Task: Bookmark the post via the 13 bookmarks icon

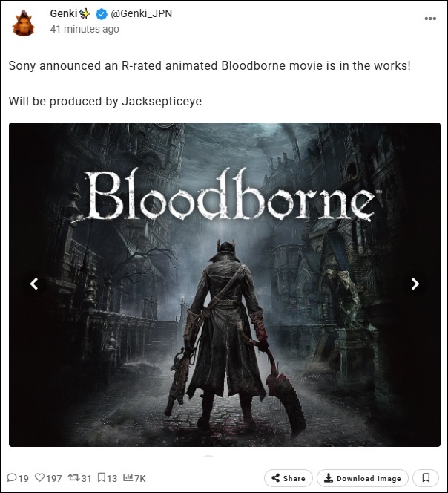Action: point(101,478)
